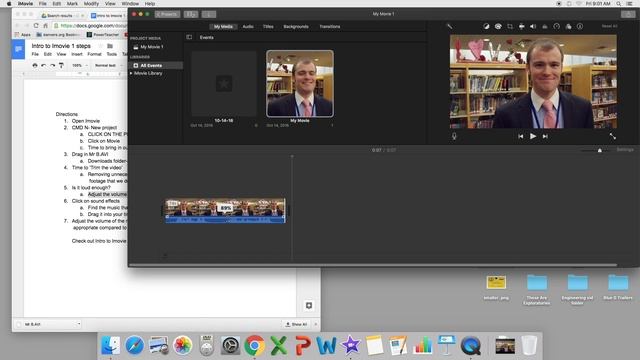Open iMovie star icon in Dock
Screen dimensions: 640x360
tap(351, 345)
